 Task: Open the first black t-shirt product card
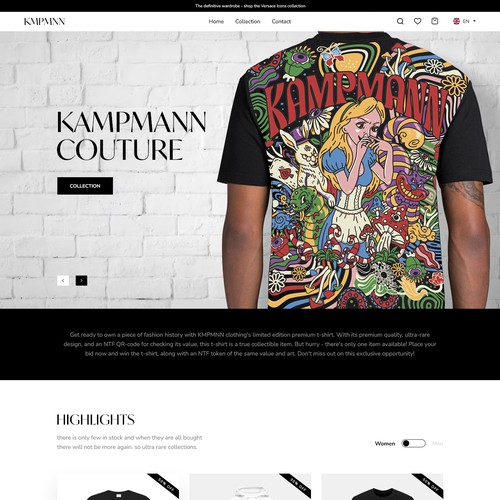(118, 487)
